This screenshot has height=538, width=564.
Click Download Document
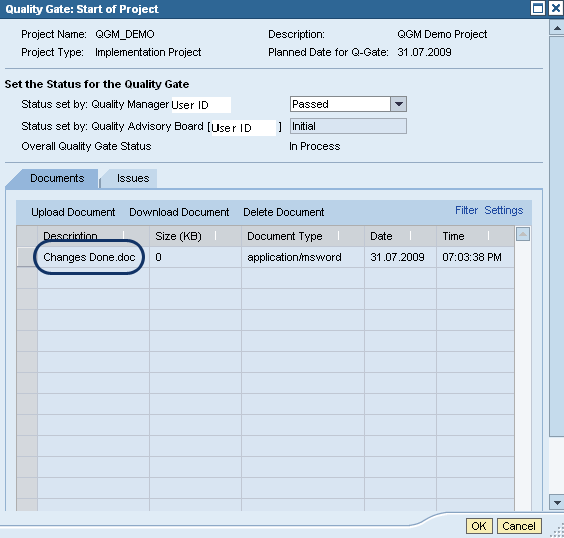click(179, 212)
